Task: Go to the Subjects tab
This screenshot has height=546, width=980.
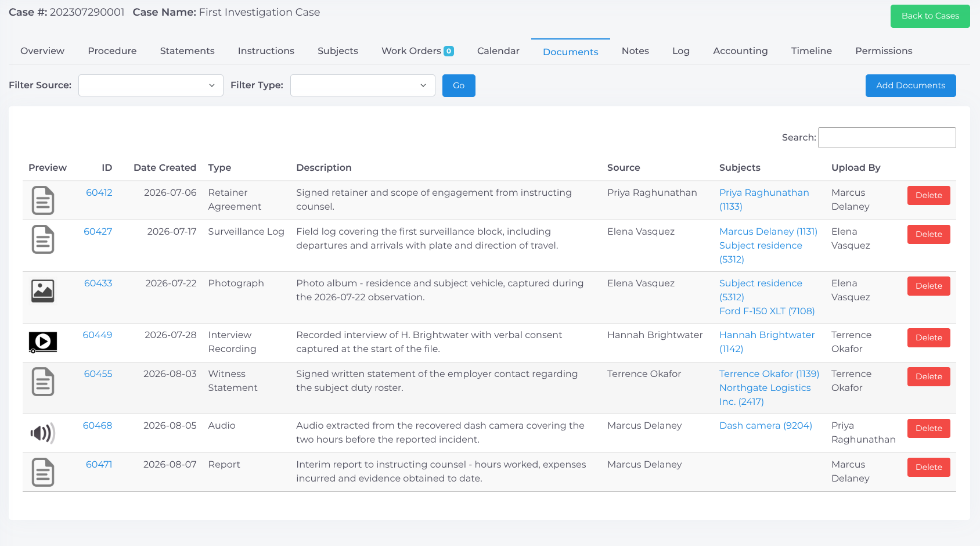Action: coord(338,51)
